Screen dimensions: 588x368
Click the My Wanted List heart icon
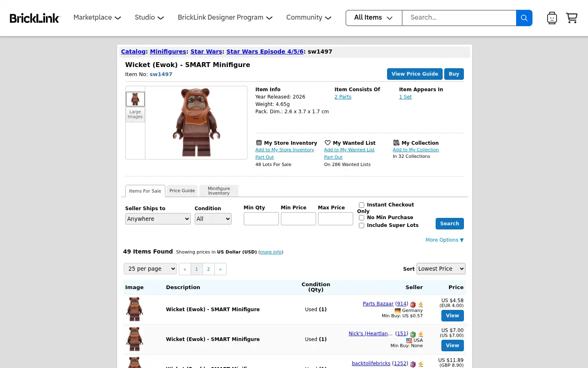tap(327, 143)
